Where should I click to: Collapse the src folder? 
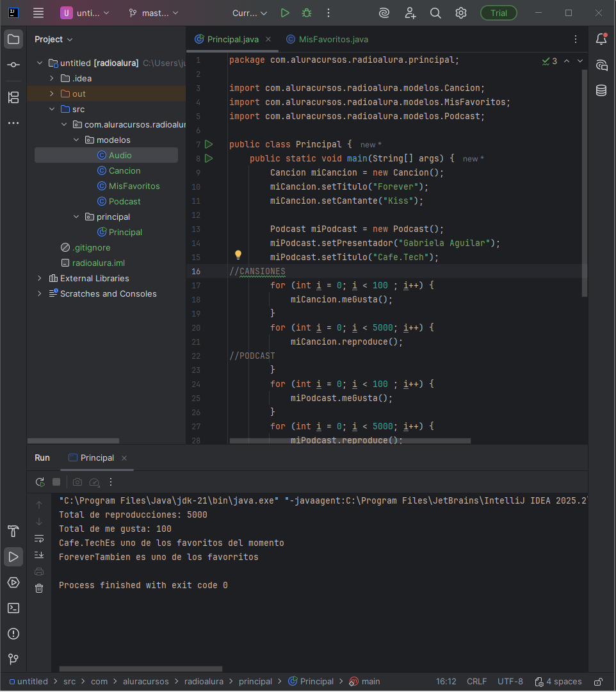click(x=52, y=109)
